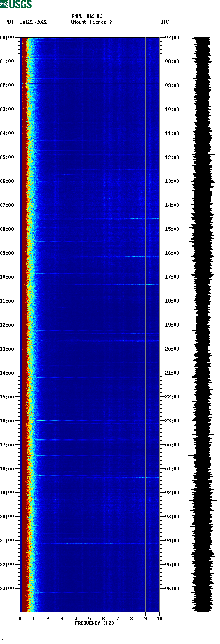Click the 01:00 PDT time tick label
The image size is (220, 644).
(7, 61)
